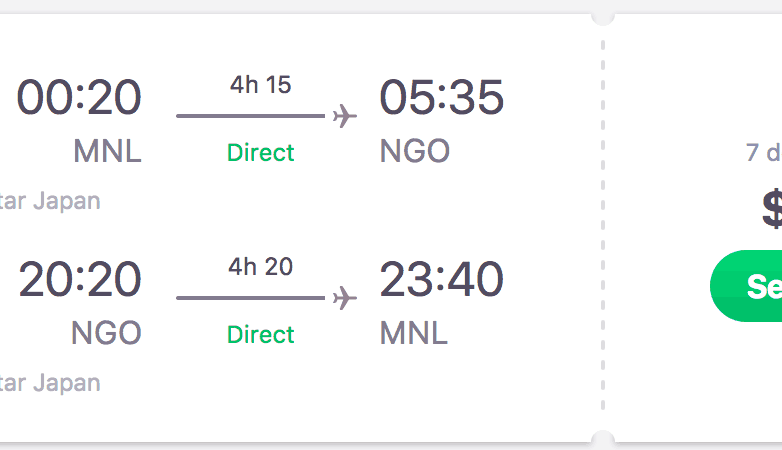Click the outbound flight airplane icon

344,117
